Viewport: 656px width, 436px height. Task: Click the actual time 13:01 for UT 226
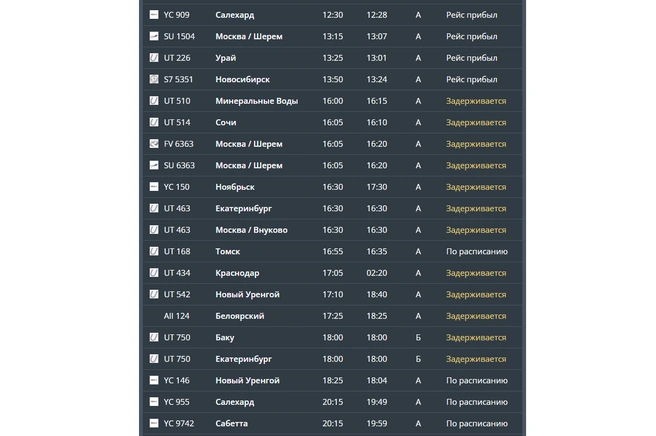pos(377,58)
